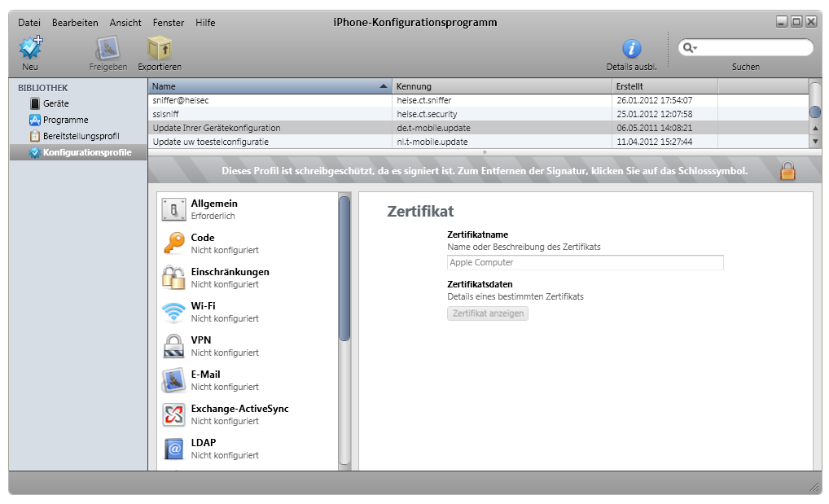Viewport: 829px width, 504px height.
Task: Click the Neu toolbar icon
Action: tap(30, 49)
